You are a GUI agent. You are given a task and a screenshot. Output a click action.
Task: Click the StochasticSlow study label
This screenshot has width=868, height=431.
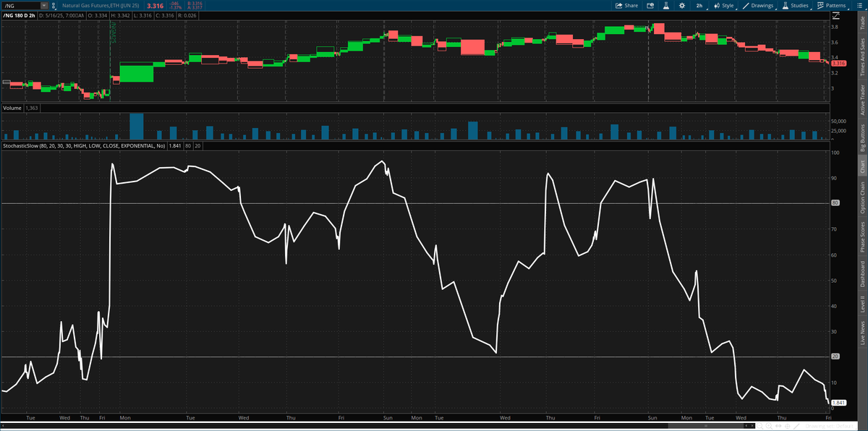pos(84,146)
